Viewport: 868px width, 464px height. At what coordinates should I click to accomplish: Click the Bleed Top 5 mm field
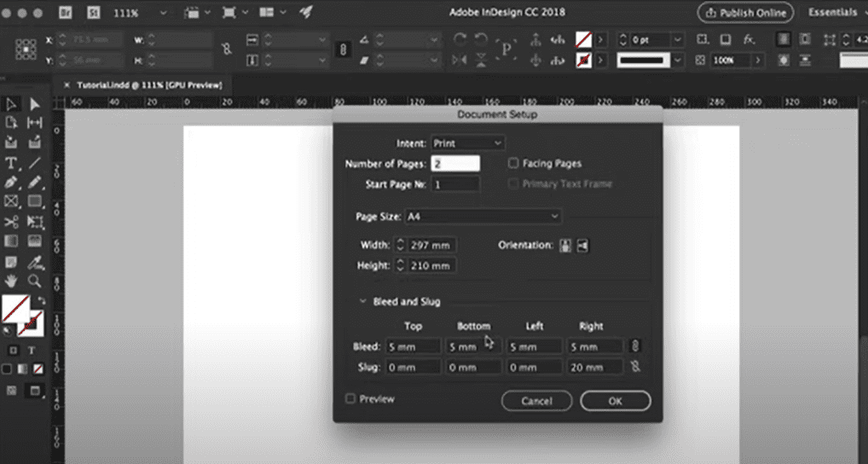(x=413, y=346)
